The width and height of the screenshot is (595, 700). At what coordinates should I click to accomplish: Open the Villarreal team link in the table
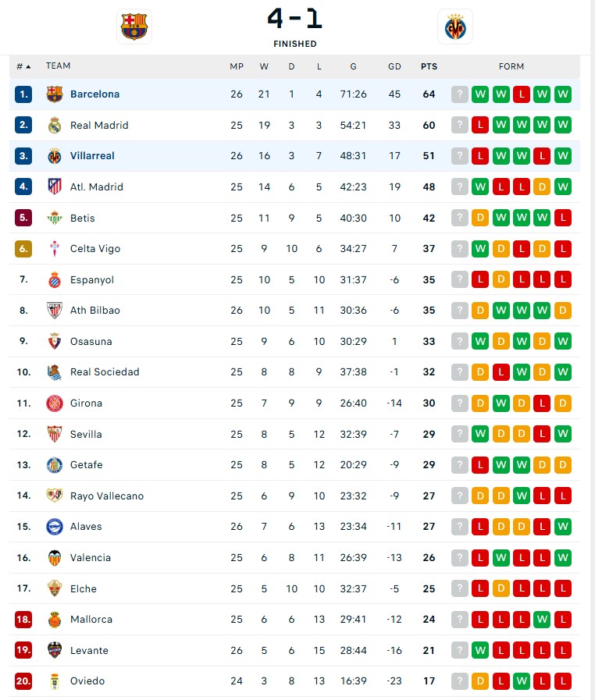92,156
